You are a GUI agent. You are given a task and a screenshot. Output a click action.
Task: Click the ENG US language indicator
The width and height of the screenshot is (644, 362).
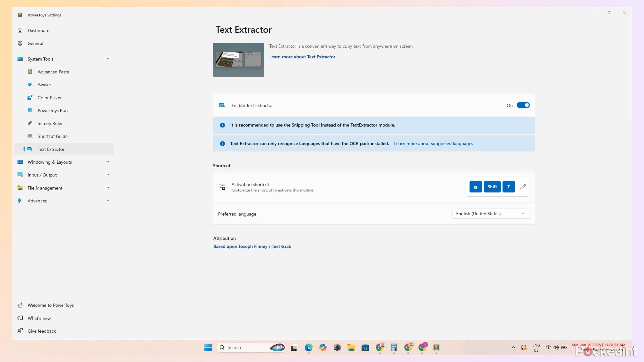[x=536, y=348]
